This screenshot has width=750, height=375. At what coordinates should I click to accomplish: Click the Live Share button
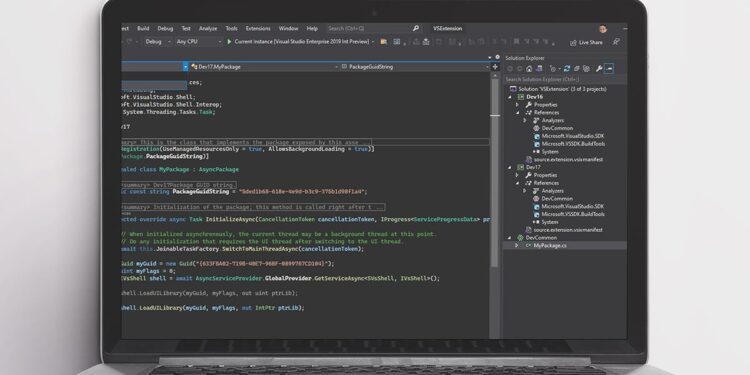pos(586,43)
